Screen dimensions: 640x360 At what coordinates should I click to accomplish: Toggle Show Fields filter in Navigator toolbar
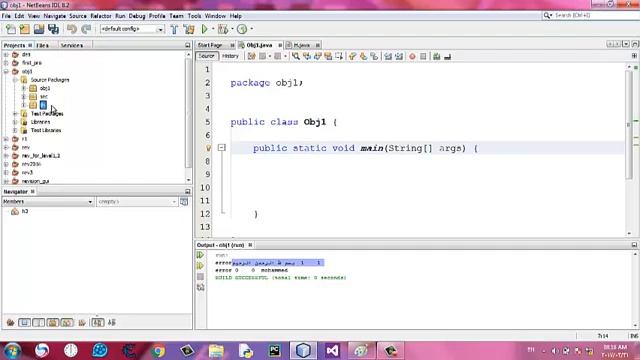click(24, 322)
